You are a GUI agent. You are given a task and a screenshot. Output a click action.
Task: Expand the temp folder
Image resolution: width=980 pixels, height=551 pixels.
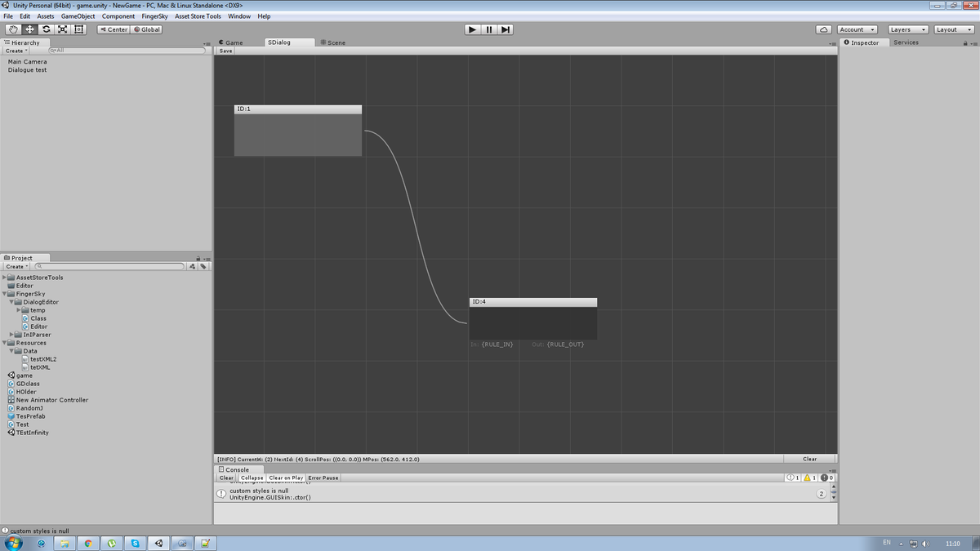pos(19,310)
